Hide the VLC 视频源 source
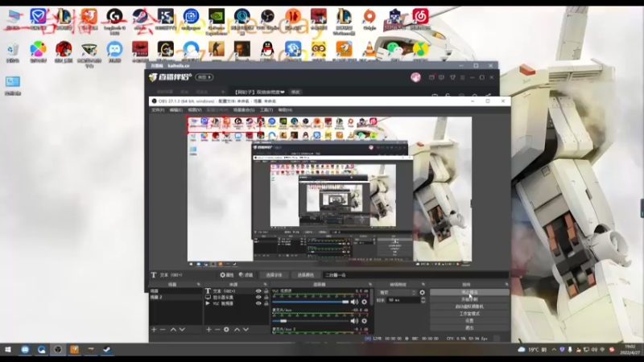The height and width of the screenshot is (362, 644). pyautogui.click(x=258, y=303)
